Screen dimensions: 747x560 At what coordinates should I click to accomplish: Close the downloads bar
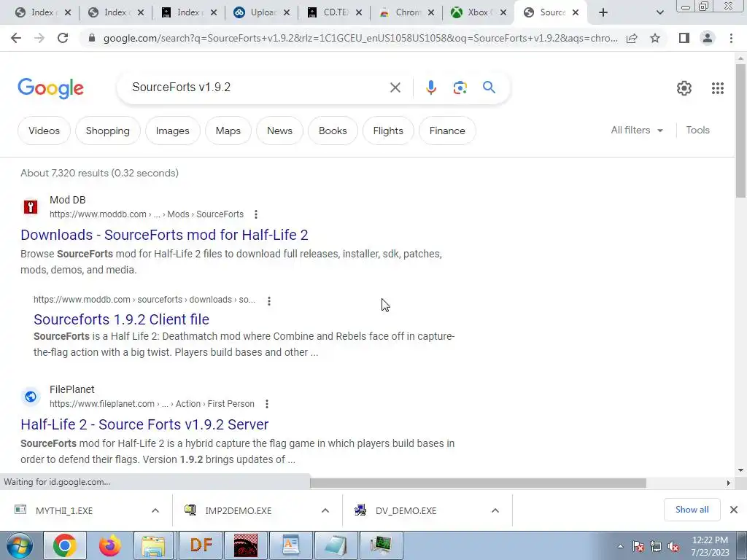(x=734, y=510)
